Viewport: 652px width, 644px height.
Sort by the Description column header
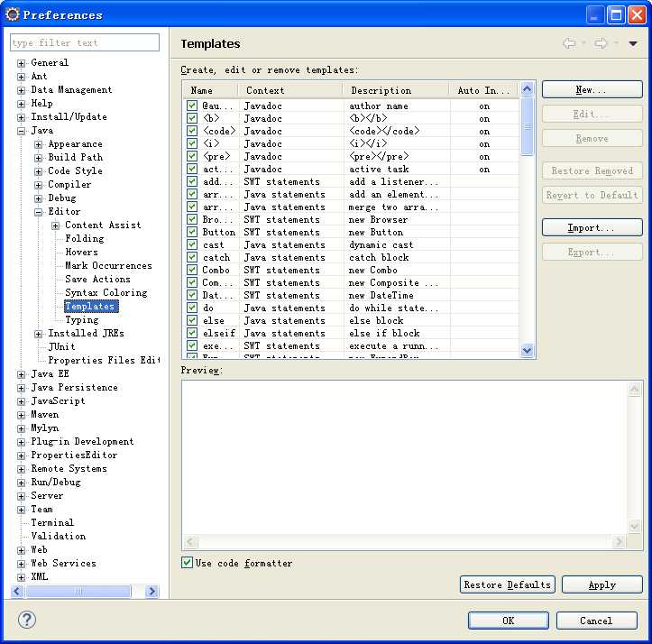[396, 90]
